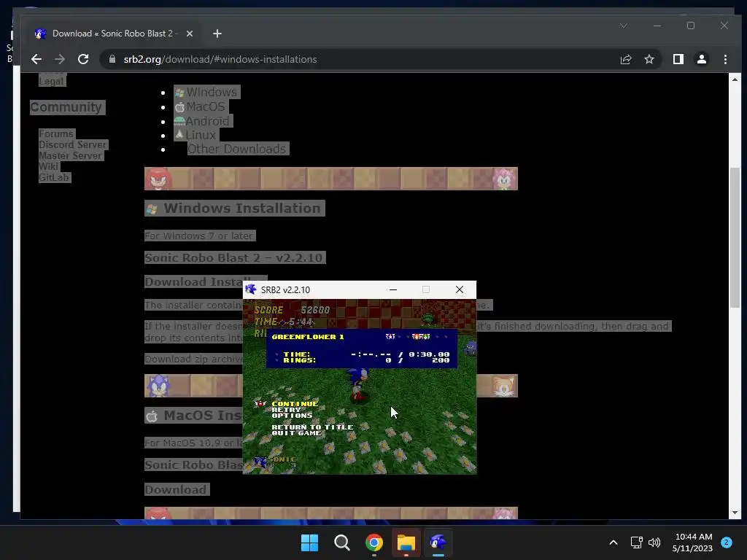Open the Other Downloads link
The image size is (747, 560).
tap(237, 149)
